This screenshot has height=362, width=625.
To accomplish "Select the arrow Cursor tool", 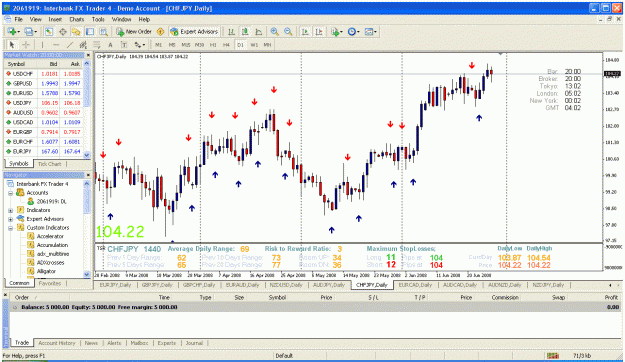I will 12,45.
